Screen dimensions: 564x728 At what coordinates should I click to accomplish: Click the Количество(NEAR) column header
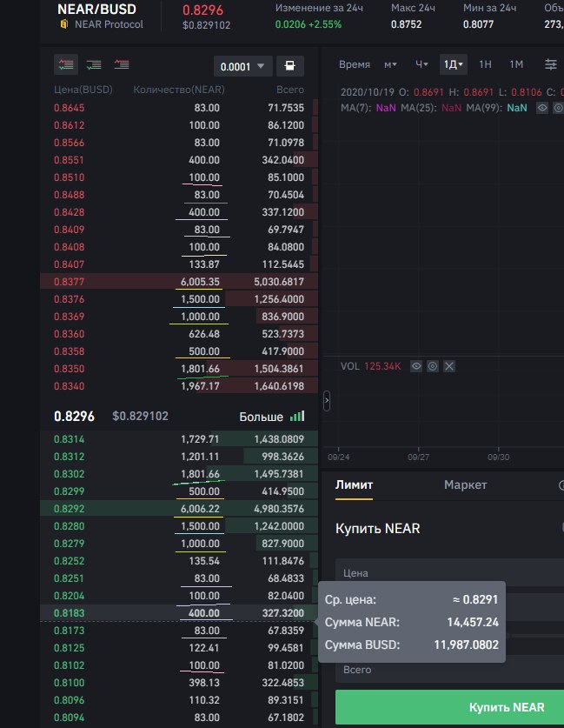click(x=178, y=90)
